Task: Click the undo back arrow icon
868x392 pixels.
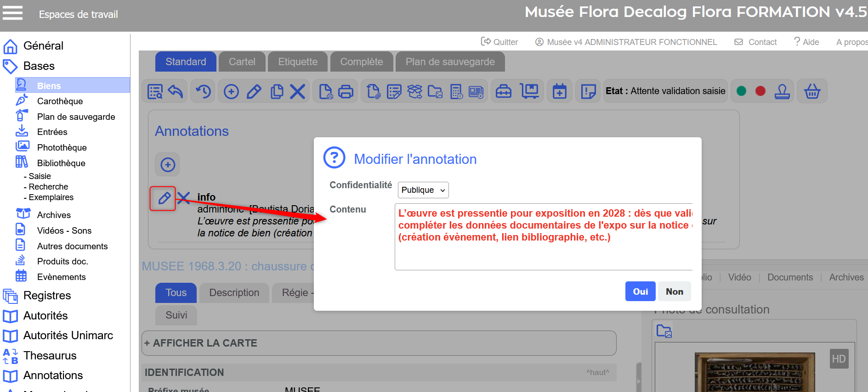Action: coord(176,91)
